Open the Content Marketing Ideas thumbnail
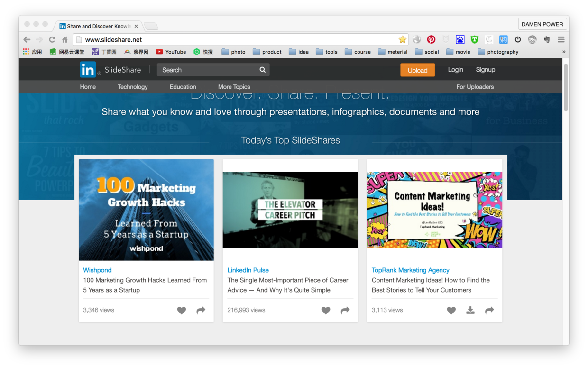Viewport: 588px width, 368px height. pos(434,210)
